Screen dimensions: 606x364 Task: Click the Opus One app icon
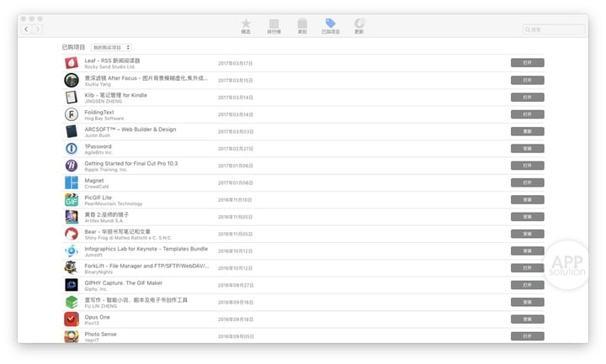click(x=72, y=319)
